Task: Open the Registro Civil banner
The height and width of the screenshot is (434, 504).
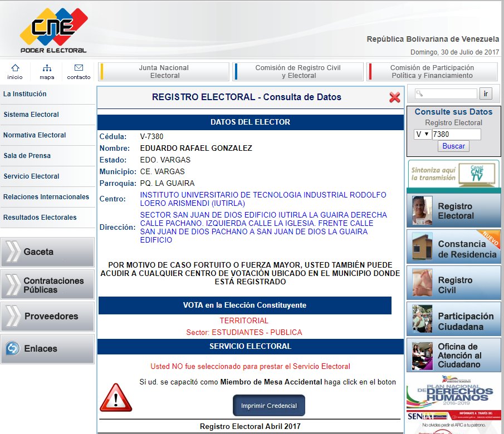Action: coord(454,283)
